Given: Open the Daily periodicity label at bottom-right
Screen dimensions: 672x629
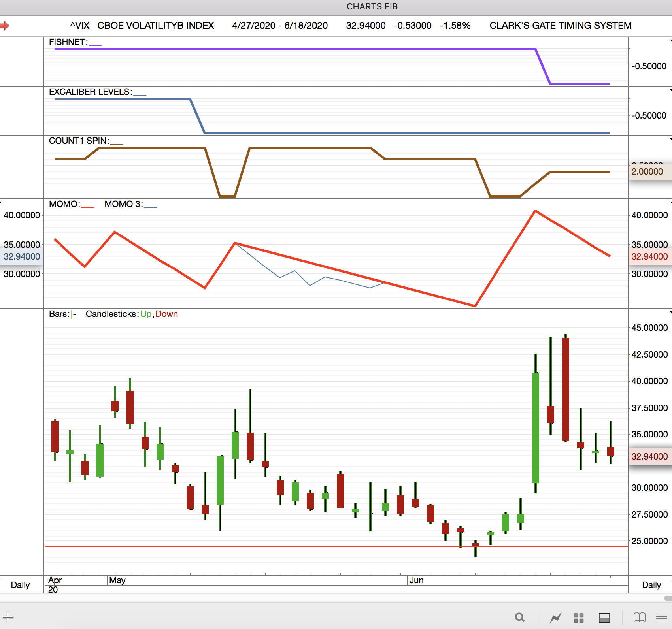Looking at the screenshot, I should point(651,585).
